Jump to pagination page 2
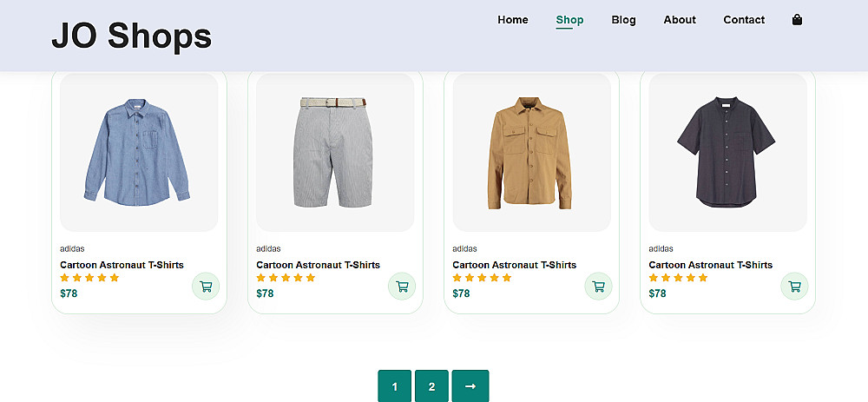This screenshot has width=868, height=402. tap(431, 386)
